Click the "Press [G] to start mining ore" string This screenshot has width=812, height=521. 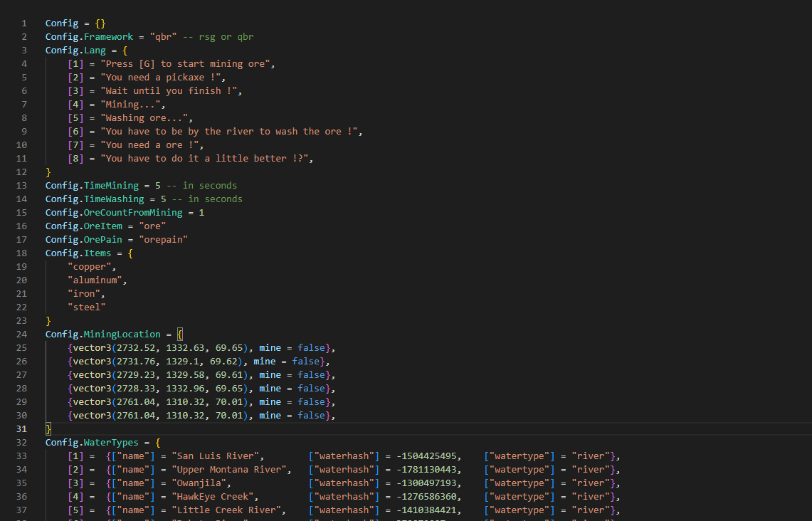pyautogui.click(x=187, y=64)
